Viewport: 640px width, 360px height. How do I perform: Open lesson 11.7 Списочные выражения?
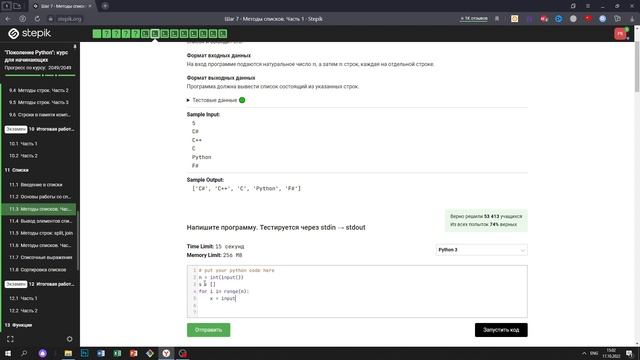pyautogui.click(x=39, y=258)
